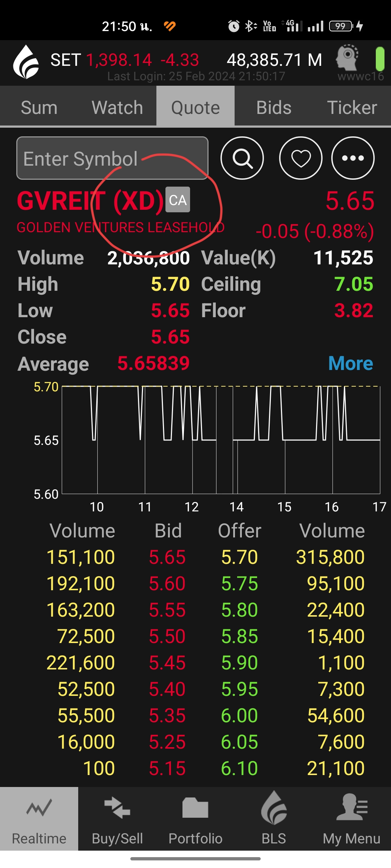Tap the GVREIT (XD) symbol name
Screen dimensions: 391x868
pyautogui.click(x=91, y=201)
